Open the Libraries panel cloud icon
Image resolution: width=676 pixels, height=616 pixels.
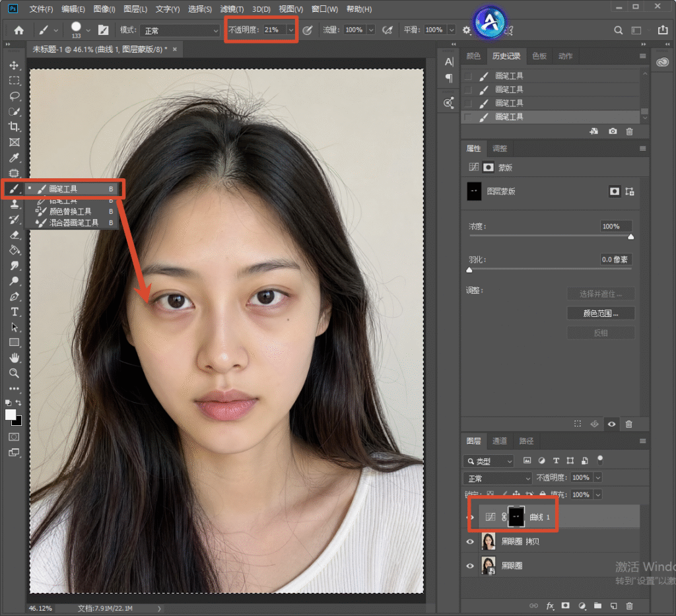[x=662, y=62]
